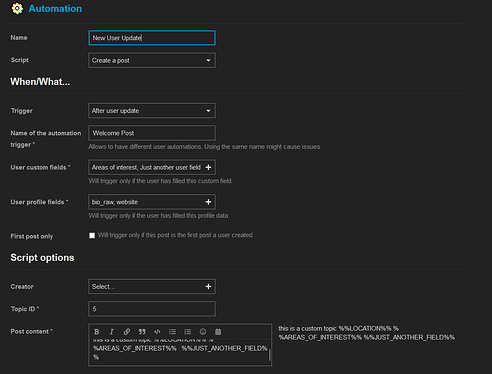The width and height of the screenshot is (492, 374).
Task: Click the Post content editor scrollbar
Action: tap(269, 355)
